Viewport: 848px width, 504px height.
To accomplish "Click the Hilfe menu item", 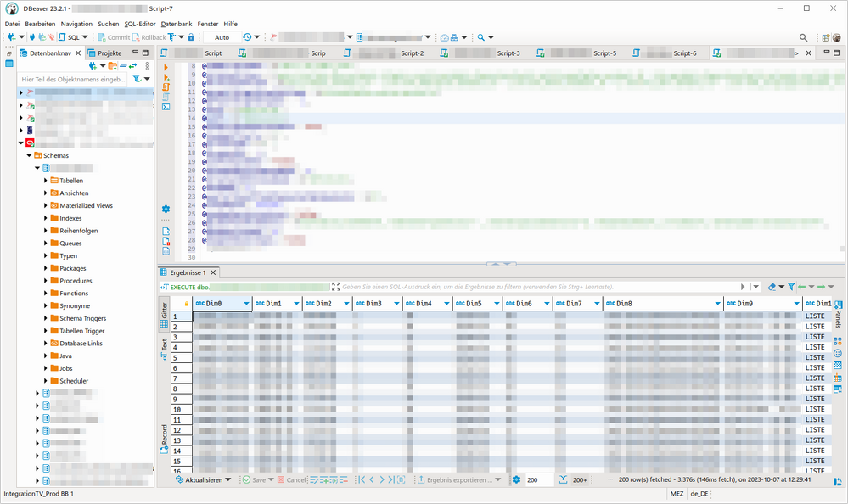I will click(x=230, y=24).
